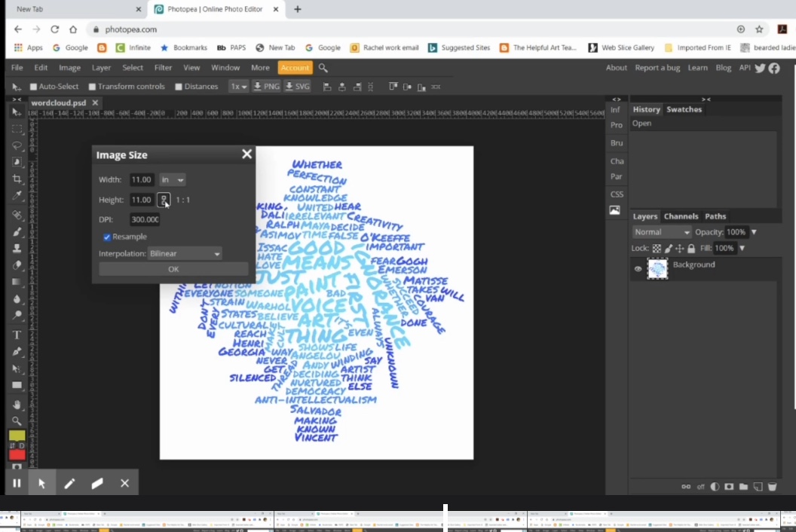Toggle the Resample checkbox

coord(106,237)
